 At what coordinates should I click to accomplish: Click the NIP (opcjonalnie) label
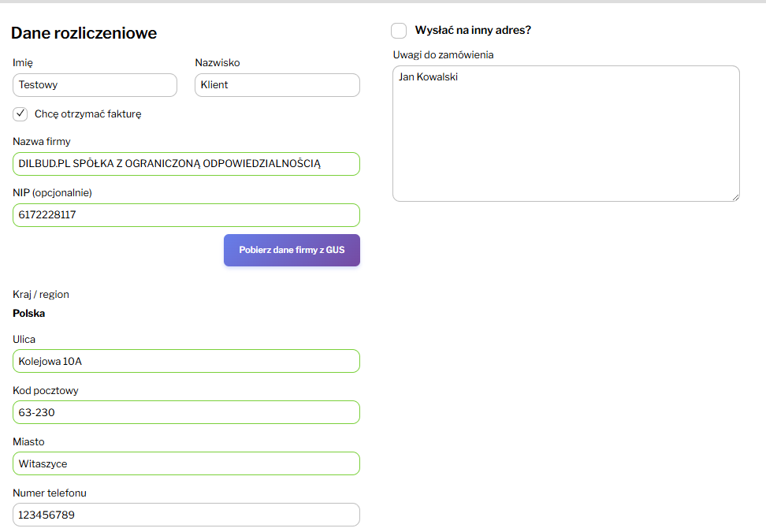point(52,192)
